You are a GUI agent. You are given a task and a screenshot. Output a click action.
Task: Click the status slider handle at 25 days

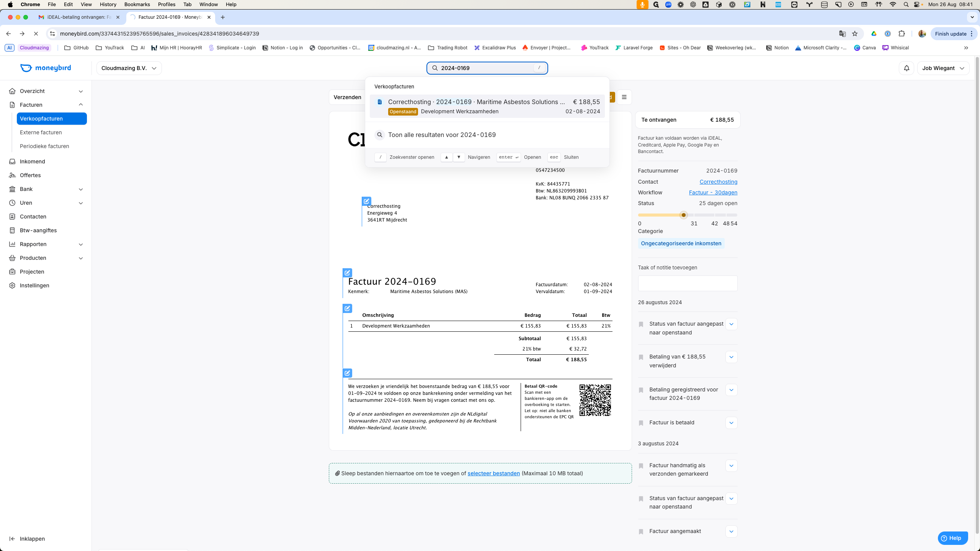[x=684, y=215]
